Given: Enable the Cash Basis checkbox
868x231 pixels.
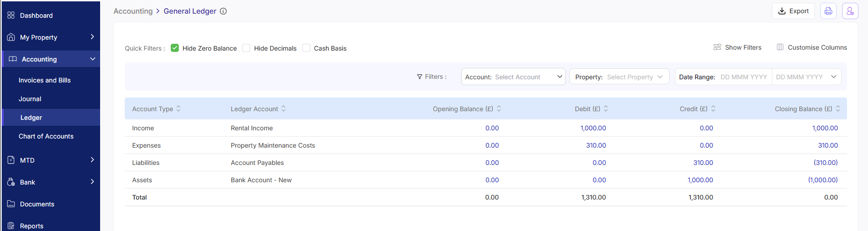Looking at the screenshot, I should point(306,48).
